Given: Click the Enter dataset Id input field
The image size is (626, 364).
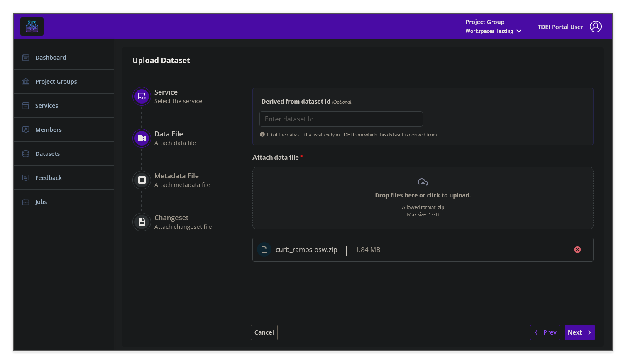Looking at the screenshot, I should pos(340,119).
